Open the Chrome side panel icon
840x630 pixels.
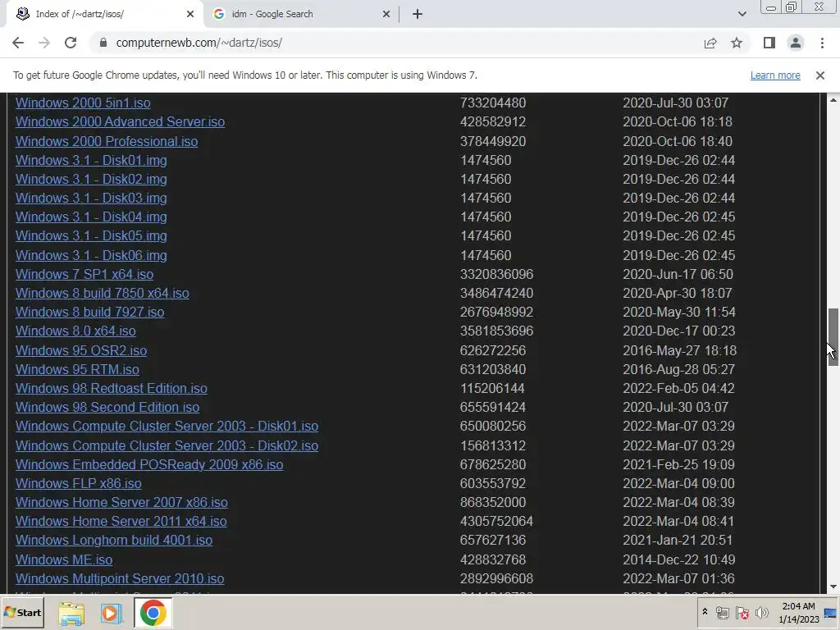point(769,43)
